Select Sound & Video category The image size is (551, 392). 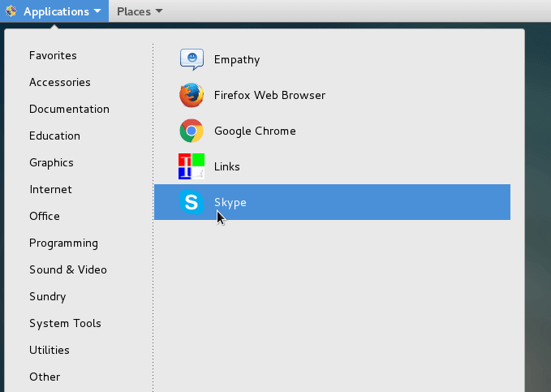click(x=68, y=269)
